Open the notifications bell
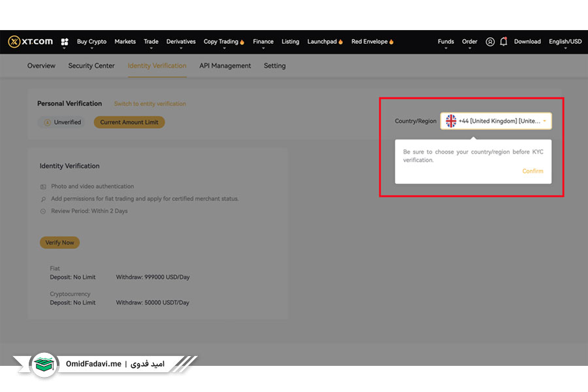This screenshot has height=392, width=588. [x=504, y=41]
